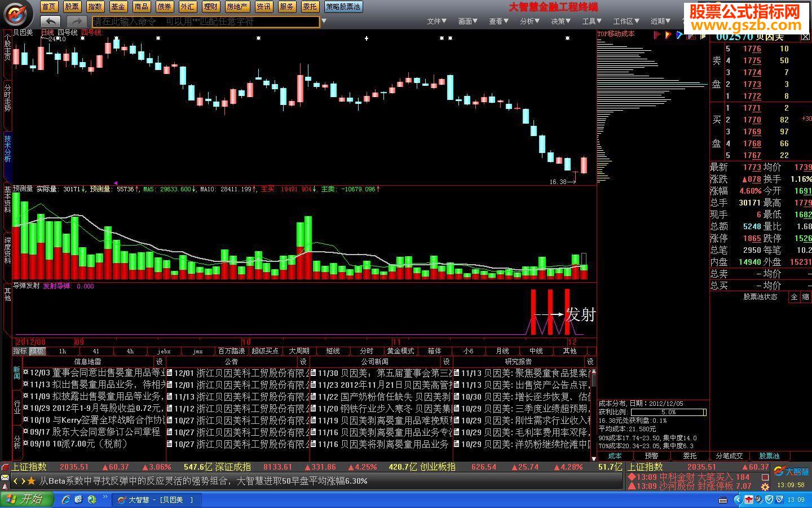Click the previous arrow in news ticker
The image size is (812, 508).
click(x=16, y=481)
